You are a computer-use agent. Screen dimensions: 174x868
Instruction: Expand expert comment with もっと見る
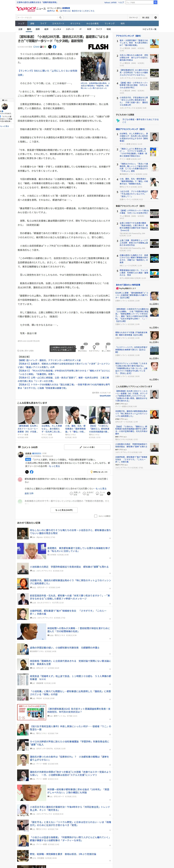pos(54,466)
